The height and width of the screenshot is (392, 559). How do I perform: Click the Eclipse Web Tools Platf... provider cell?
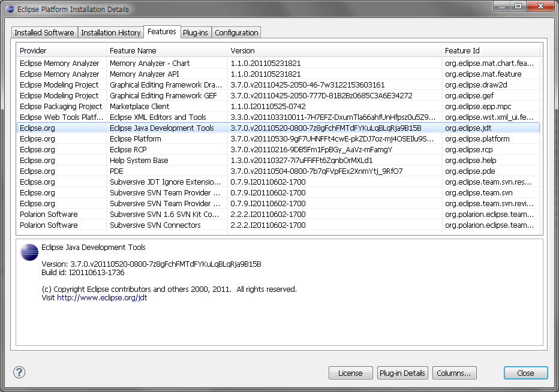[61, 117]
